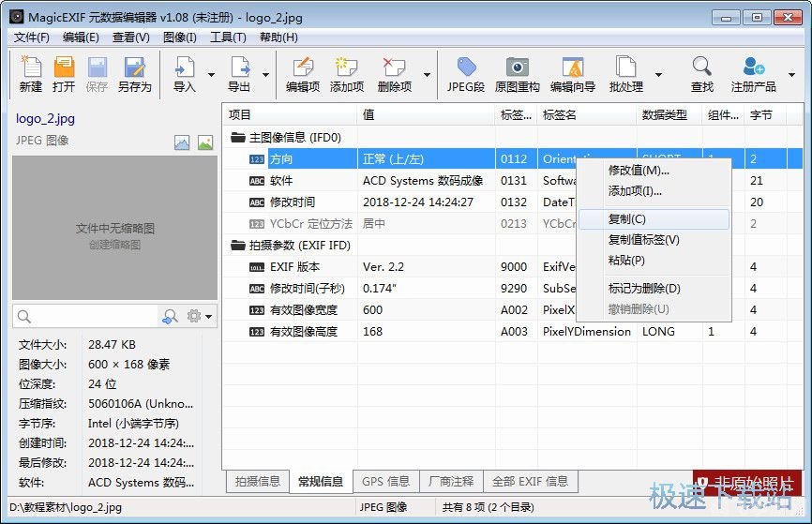
Task: Open the 编辑(E) menu
Action: pyautogui.click(x=81, y=37)
